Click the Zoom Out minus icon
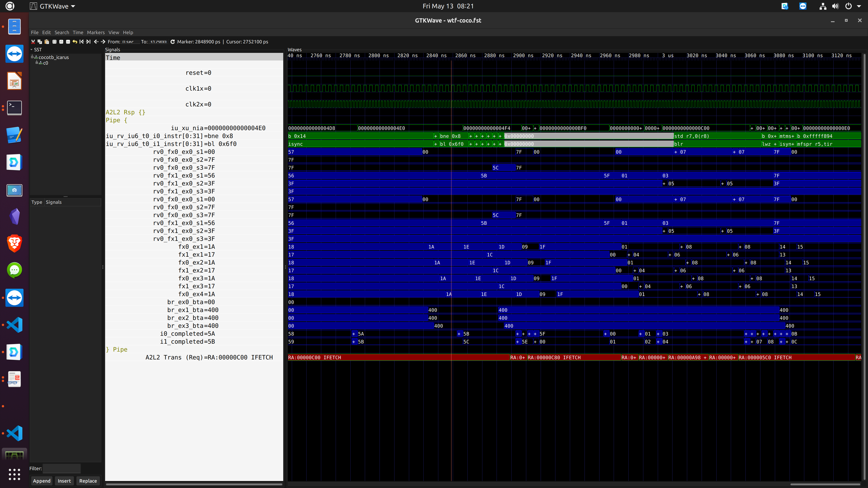Image resolution: width=868 pixels, height=488 pixels. click(68, 42)
